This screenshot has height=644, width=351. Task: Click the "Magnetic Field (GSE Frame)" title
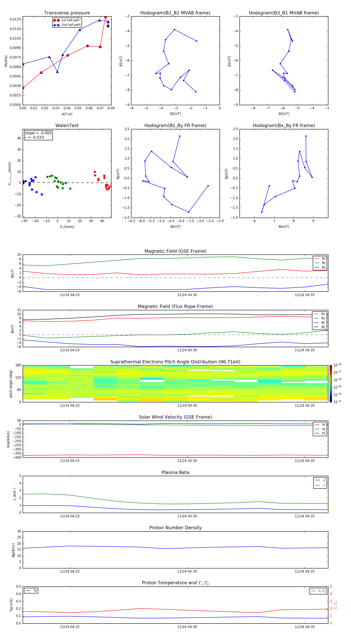pos(175,251)
